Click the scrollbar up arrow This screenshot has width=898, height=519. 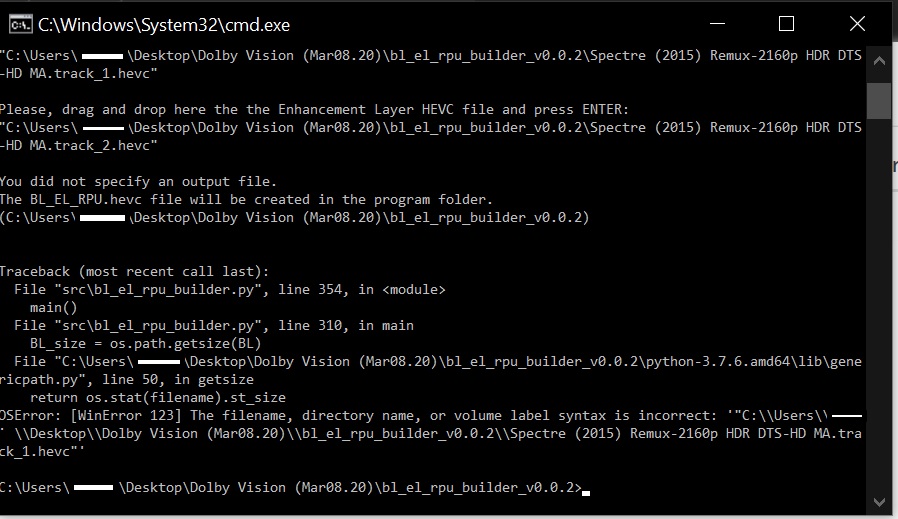(x=879, y=61)
